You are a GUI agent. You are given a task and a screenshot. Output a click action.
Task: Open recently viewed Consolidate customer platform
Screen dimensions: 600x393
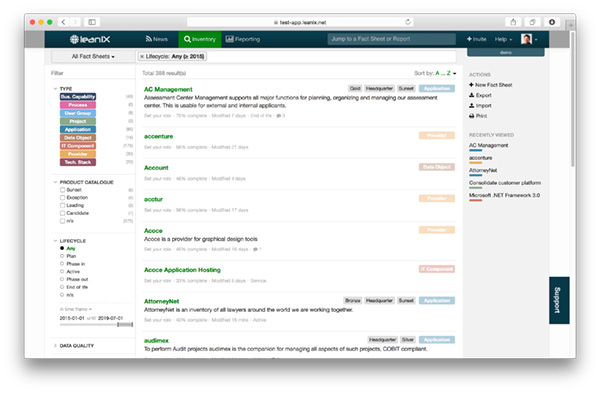(505, 183)
